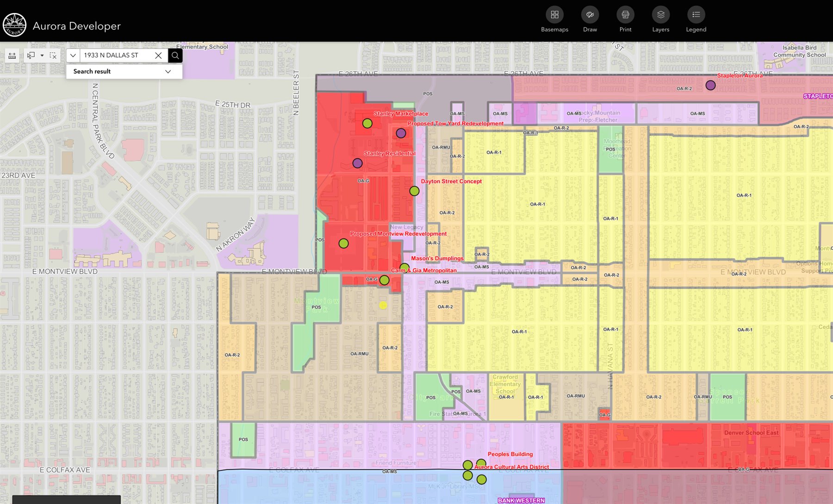This screenshot has width=833, height=504.
Task: Select the Dayton Street Concept marker
Action: pyautogui.click(x=414, y=191)
